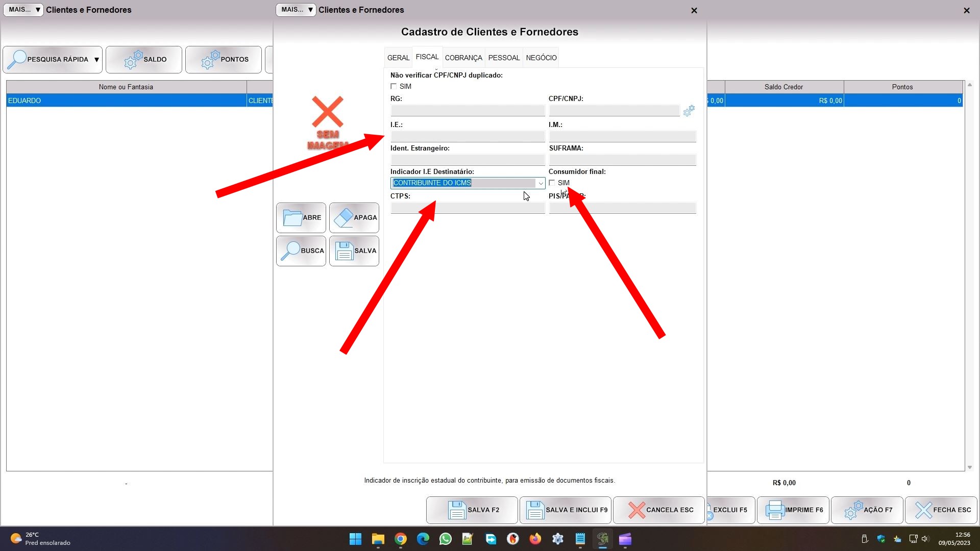Click the ABRE folder button
980x551 pixels.
(301, 218)
